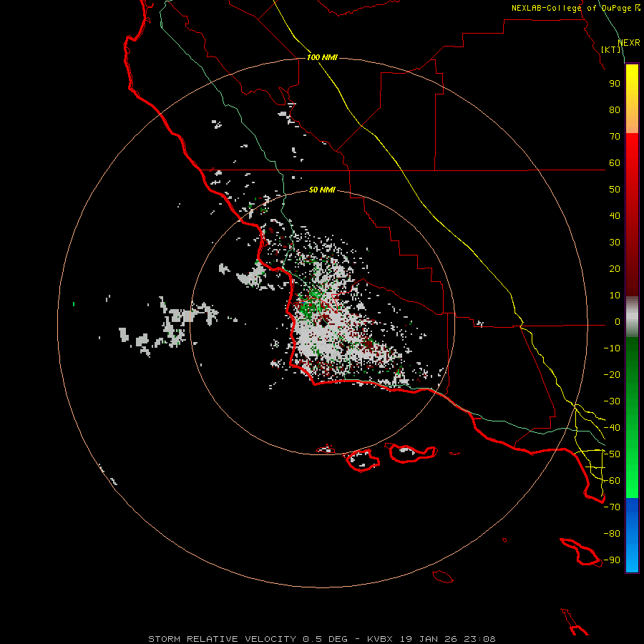Viewport: 644px width, 644px height.
Task: Click the -20 knot scale label
Action: tap(612, 375)
